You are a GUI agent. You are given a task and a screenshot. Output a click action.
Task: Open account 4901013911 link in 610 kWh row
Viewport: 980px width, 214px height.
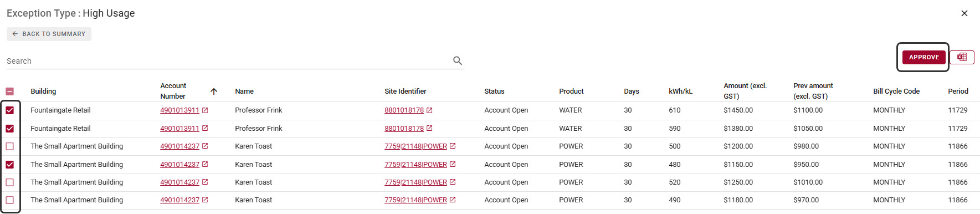179,110
